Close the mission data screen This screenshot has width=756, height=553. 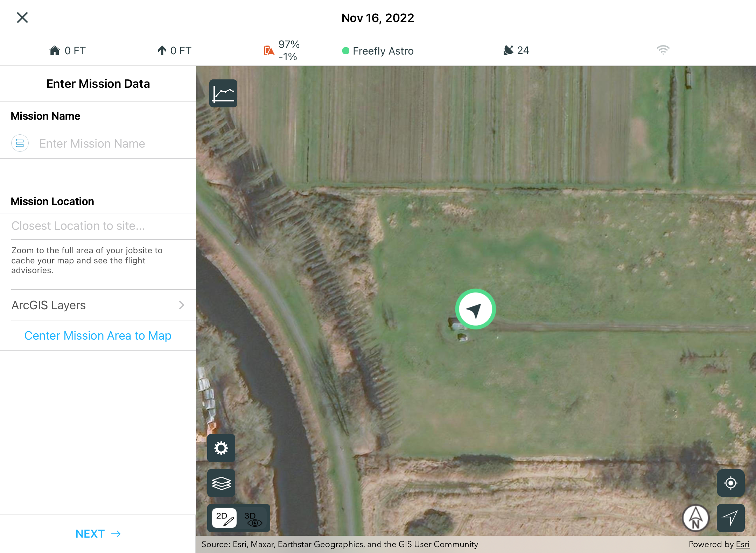(x=22, y=17)
